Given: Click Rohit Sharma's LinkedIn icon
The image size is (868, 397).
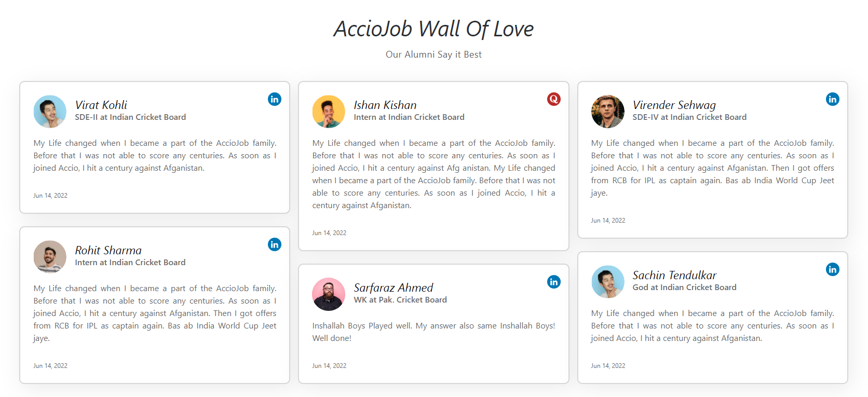Looking at the screenshot, I should click(x=274, y=244).
